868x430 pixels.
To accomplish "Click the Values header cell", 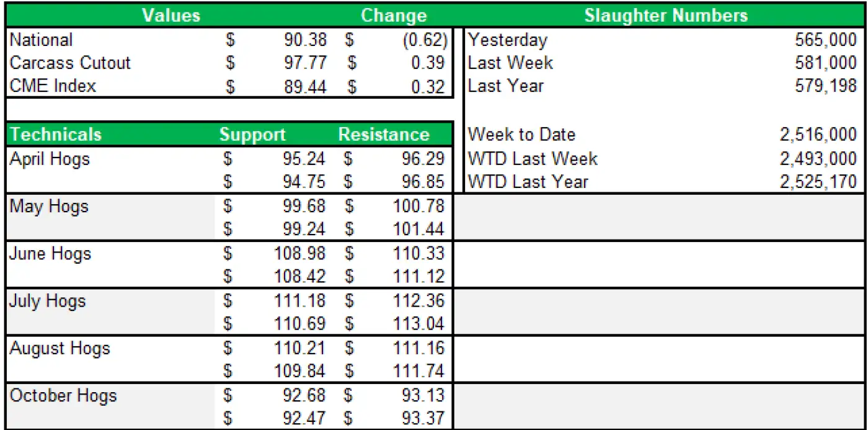I will (x=171, y=16).
